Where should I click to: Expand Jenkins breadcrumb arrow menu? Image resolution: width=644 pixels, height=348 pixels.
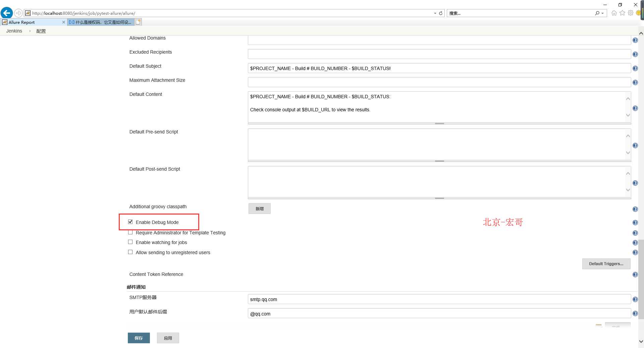[30, 31]
